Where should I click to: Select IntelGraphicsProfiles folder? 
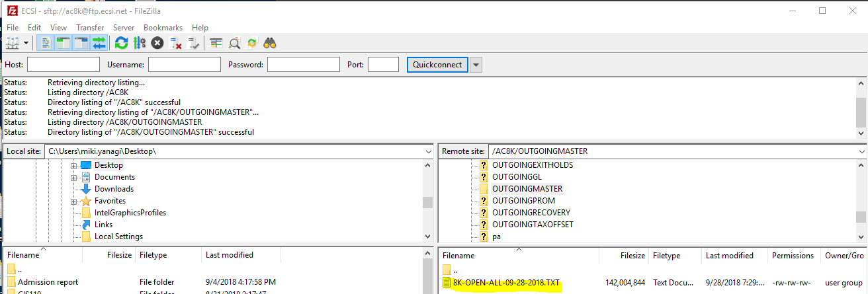[x=130, y=213]
